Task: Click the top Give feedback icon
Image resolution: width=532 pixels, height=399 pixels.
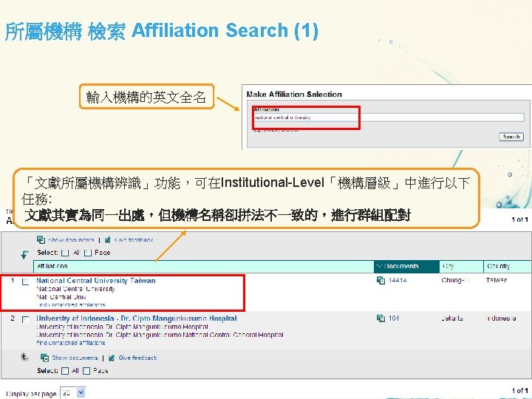Action: coord(108,240)
